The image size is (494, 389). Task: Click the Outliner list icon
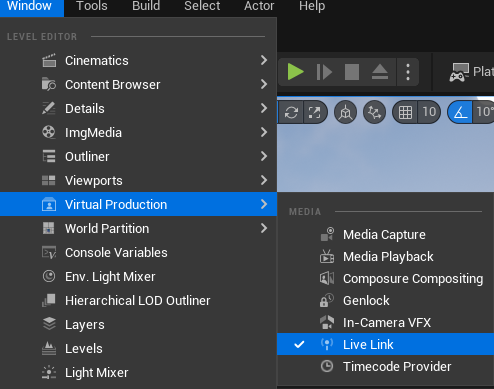pos(49,156)
